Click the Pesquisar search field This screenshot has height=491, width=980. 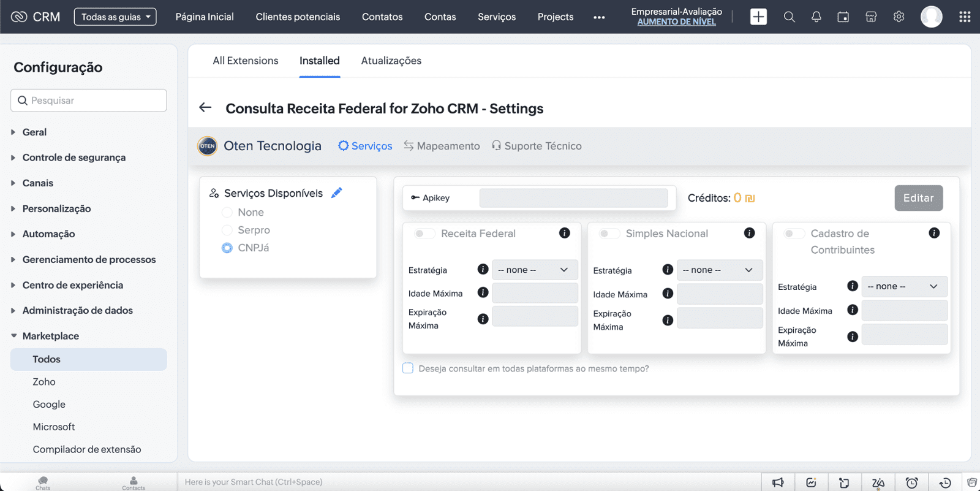89,101
